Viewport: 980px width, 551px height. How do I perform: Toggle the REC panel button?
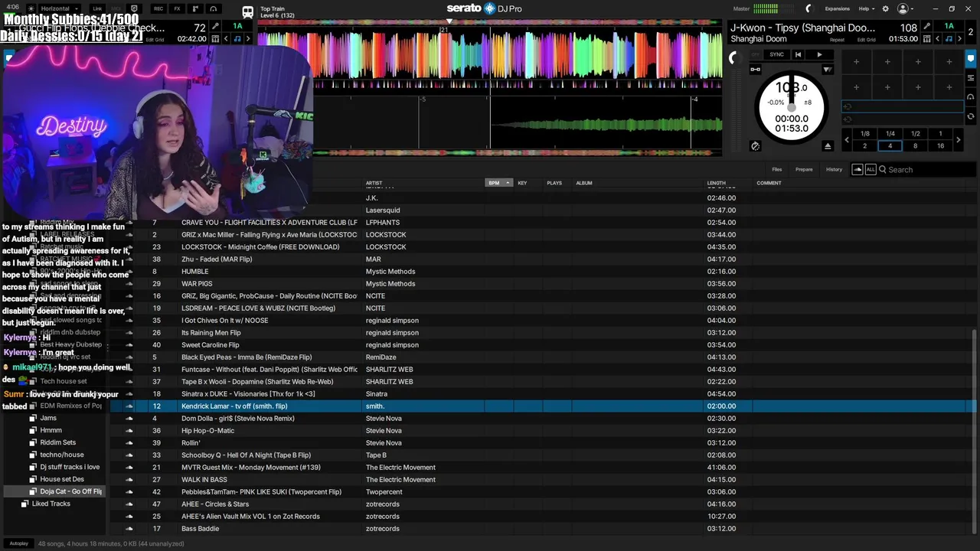pyautogui.click(x=158, y=8)
